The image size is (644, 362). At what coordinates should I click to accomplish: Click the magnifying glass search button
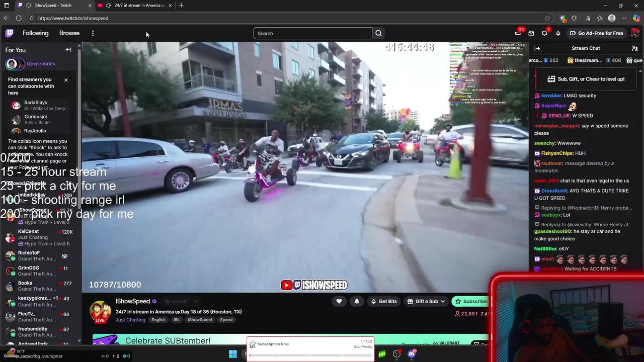(378, 33)
